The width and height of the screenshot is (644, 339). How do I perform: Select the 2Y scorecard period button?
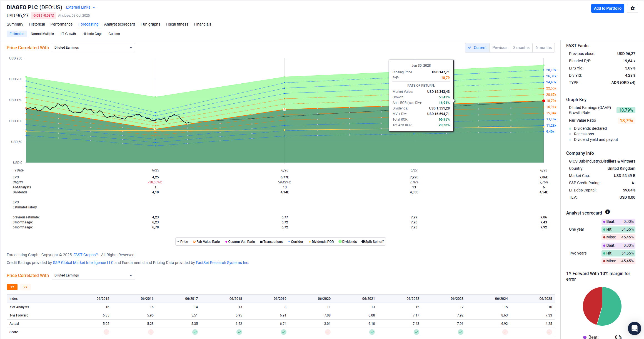[25, 287]
